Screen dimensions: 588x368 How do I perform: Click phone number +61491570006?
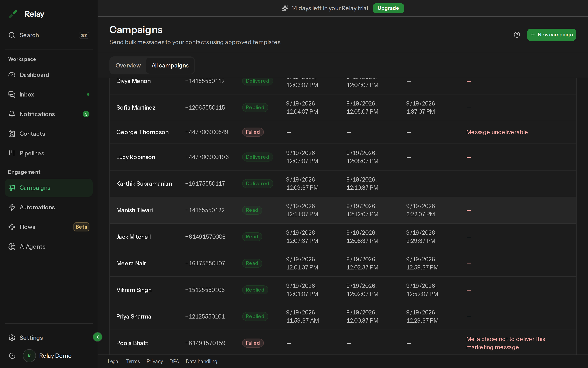click(205, 237)
